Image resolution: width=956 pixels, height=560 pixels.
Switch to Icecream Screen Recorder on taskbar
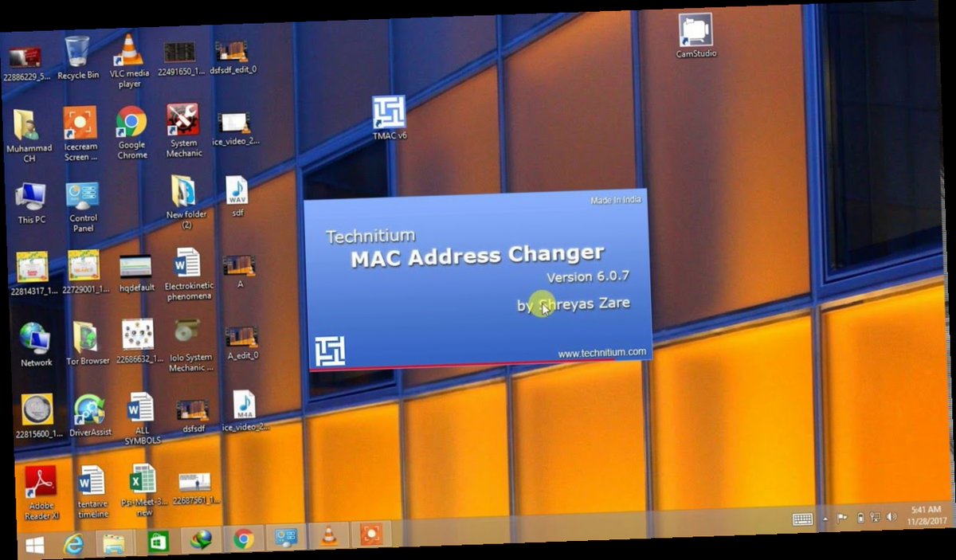(370, 534)
